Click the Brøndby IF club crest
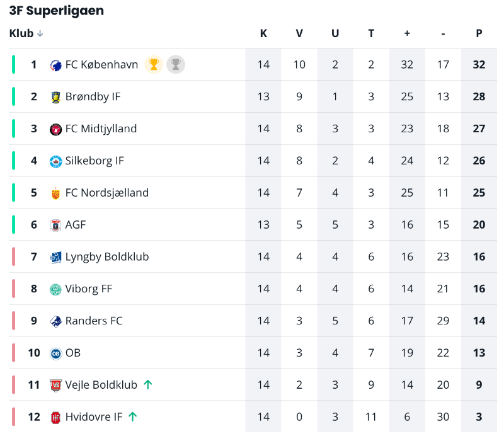Image resolution: width=504 pixels, height=441 pixels. point(55,97)
